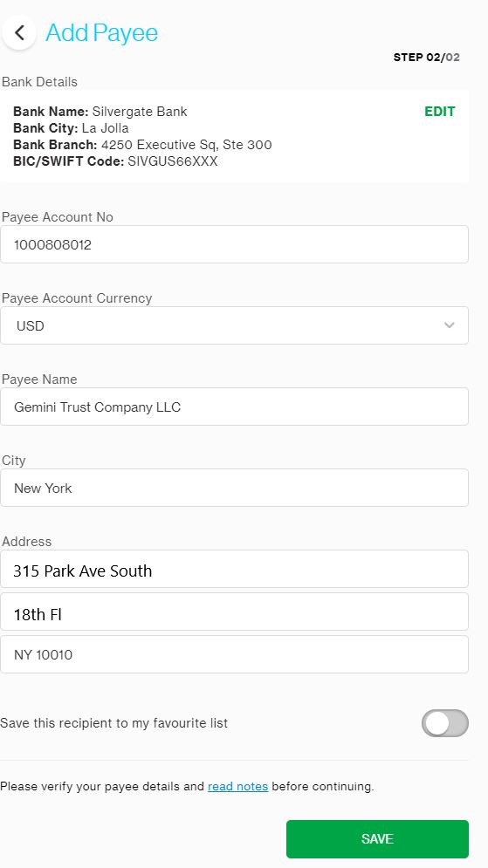Screen dimensions: 488x868
Task: Click into the City field showing New York
Action: click(x=234, y=488)
